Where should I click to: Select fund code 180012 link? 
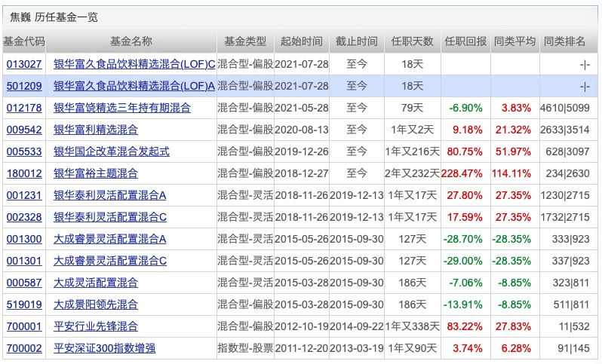point(24,173)
